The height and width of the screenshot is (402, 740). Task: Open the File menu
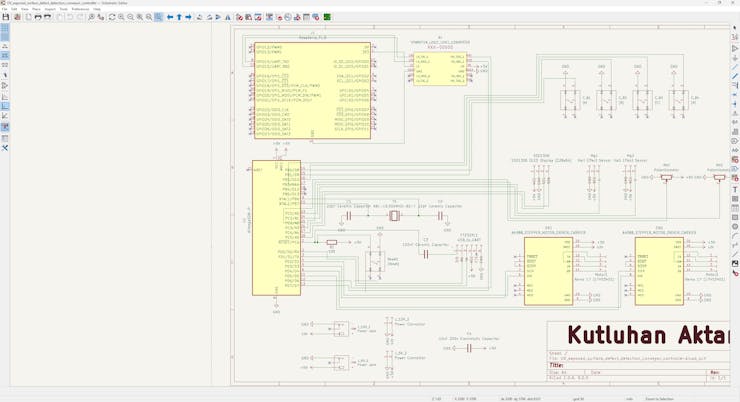coord(4,9)
